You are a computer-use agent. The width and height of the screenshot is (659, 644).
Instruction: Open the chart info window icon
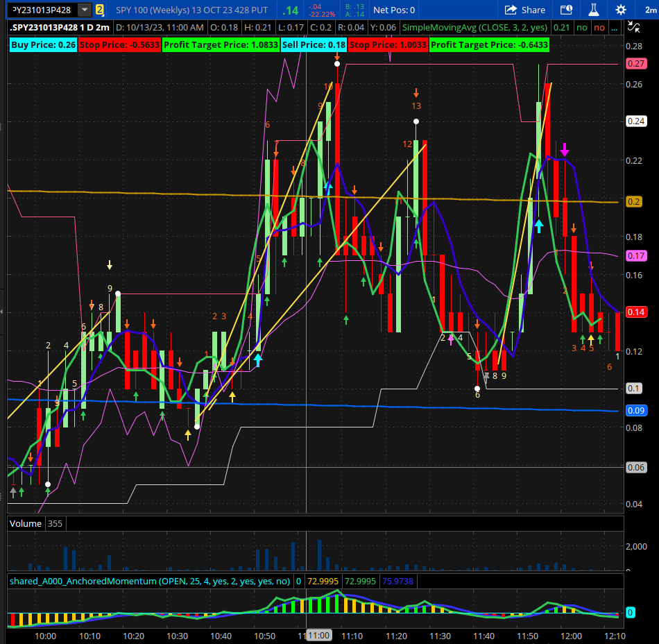point(566,10)
